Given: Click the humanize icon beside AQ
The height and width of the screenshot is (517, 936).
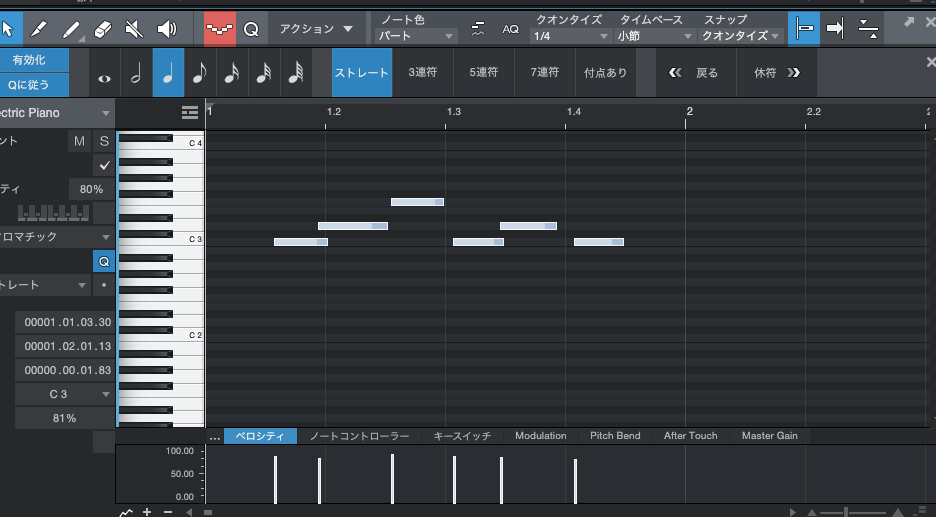Looking at the screenshot, I should click(x=478, y=29).
